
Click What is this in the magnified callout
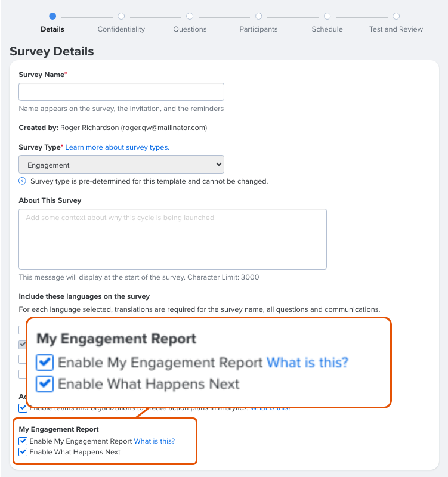coord(307,362)
